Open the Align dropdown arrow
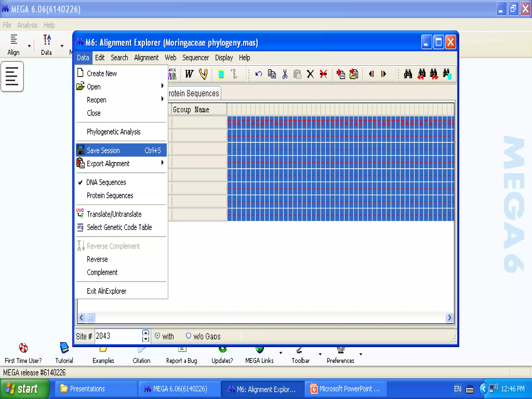 pyautogui.click(x=29, y=46)
